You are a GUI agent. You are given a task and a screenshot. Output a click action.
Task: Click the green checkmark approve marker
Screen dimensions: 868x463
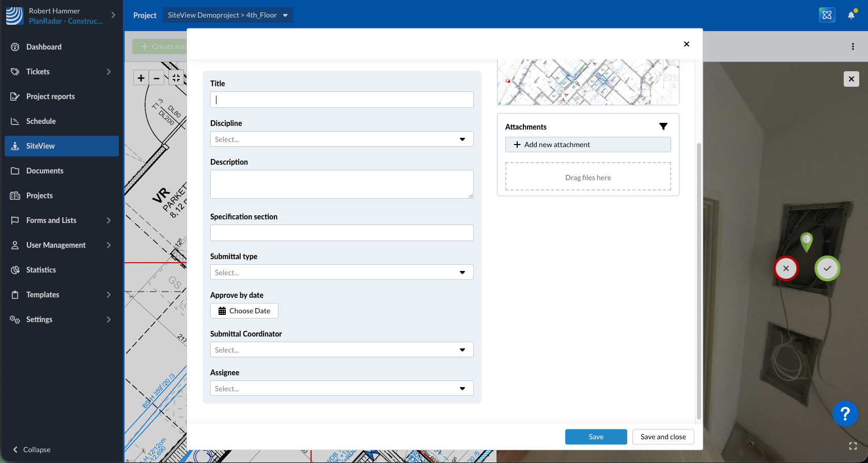coord(827,268)
